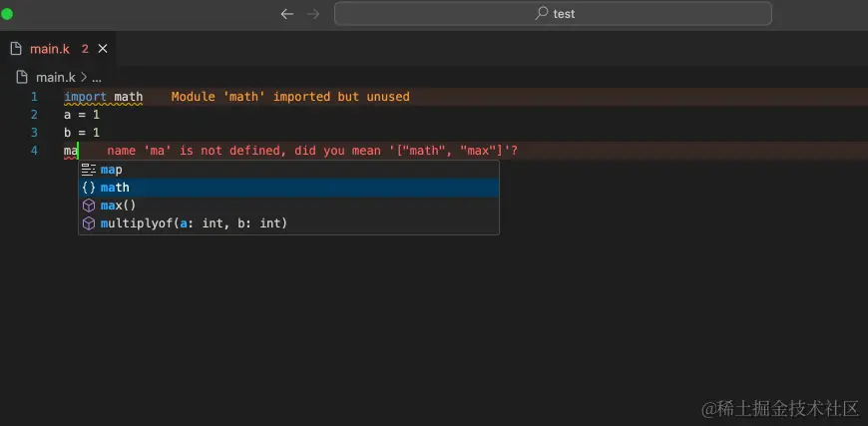Image resolution: width=868 pixels, height=426 pixels.
Task: Click the 'math' module name on line 1
Action: [129, 97]
